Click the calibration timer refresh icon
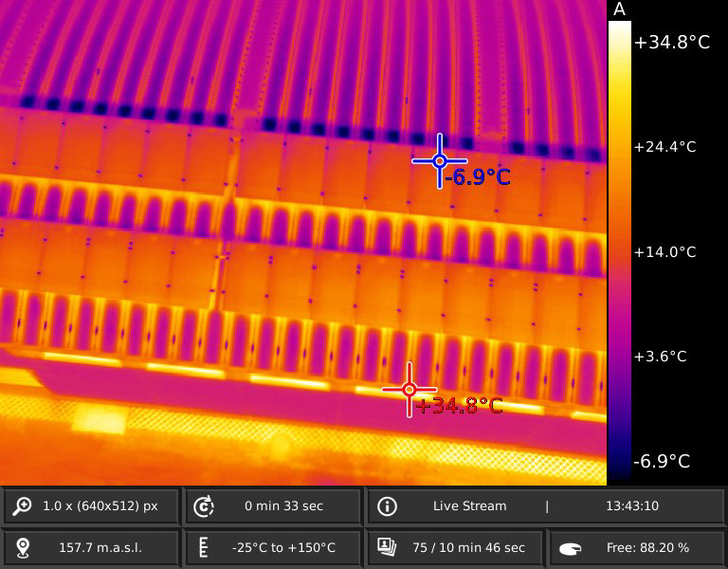Viewport: 728px width, 569px height. click(204, 505)
